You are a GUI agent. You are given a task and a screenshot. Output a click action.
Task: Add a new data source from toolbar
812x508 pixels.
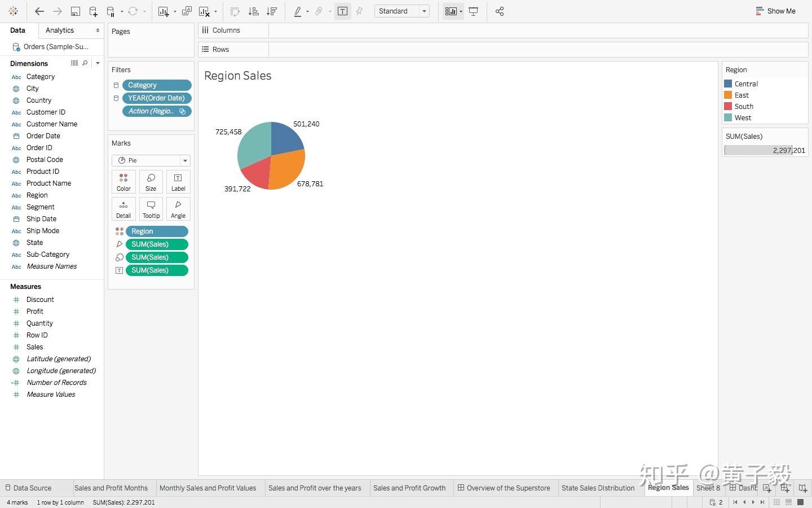tap(93, 11)
